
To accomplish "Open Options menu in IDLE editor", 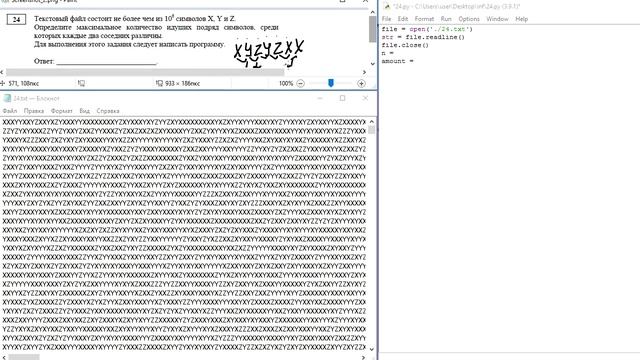I will pos(469,19).
